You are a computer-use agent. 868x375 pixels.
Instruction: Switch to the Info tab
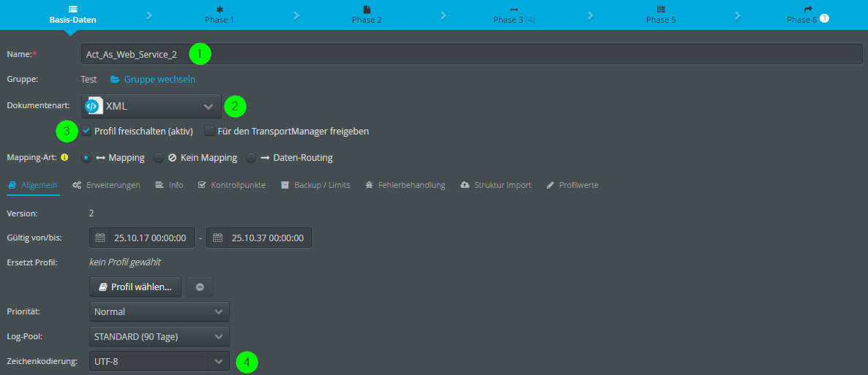169,185
